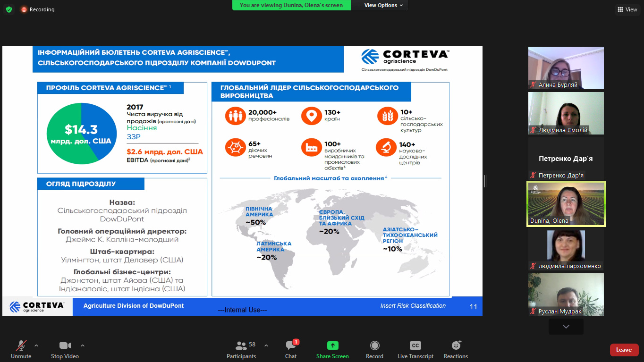Image resolution: width=644 pixels, height=362 pixels.
Task: Stop Video camera button
Action: 65,350
